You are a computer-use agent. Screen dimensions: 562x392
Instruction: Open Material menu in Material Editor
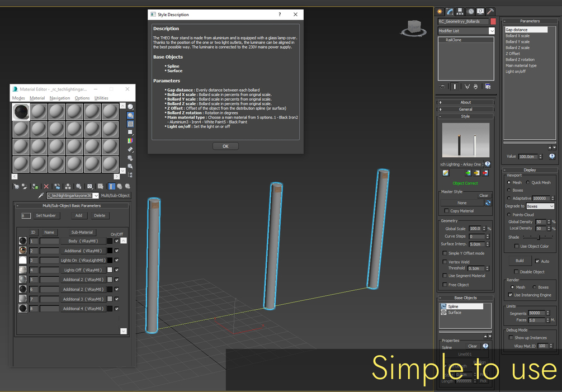point(37,98)
